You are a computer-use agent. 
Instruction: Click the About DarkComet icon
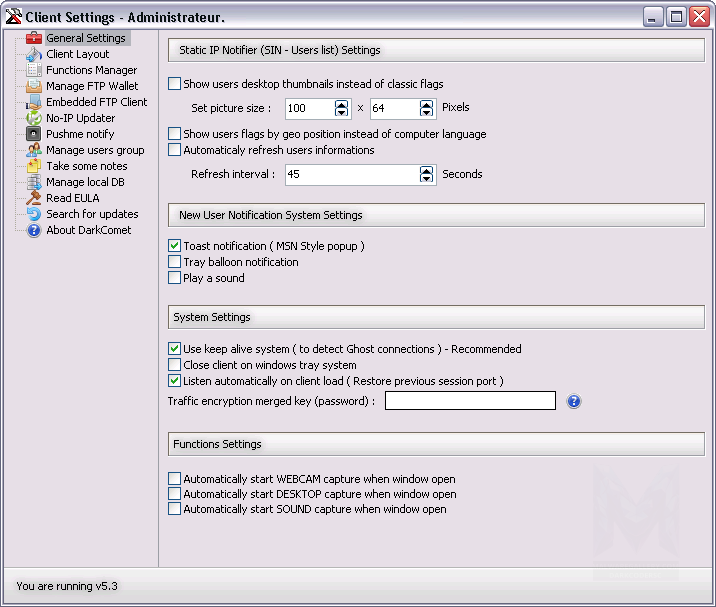(x=34, y=230)
